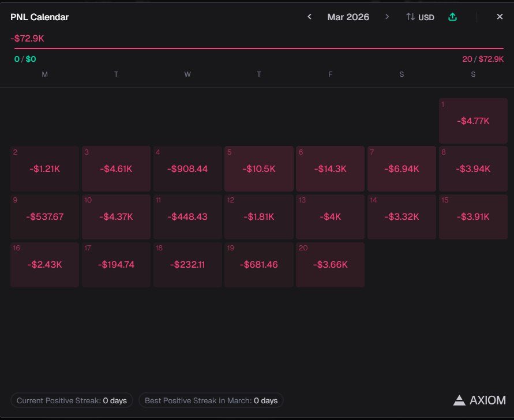The width and height of the screenshot is (514, 420).
Task: Click the M weekday column header
Action: coord(44,74)
